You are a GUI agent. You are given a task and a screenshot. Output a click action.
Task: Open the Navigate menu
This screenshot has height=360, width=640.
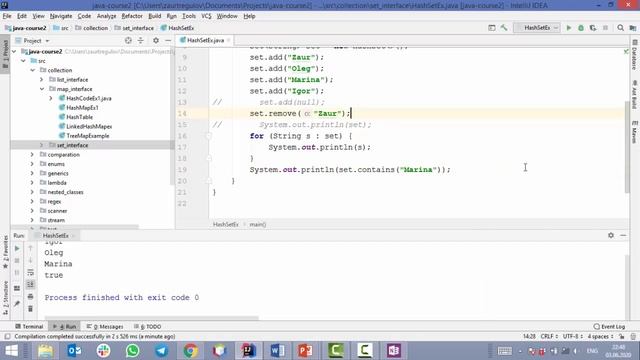[61, 16]
